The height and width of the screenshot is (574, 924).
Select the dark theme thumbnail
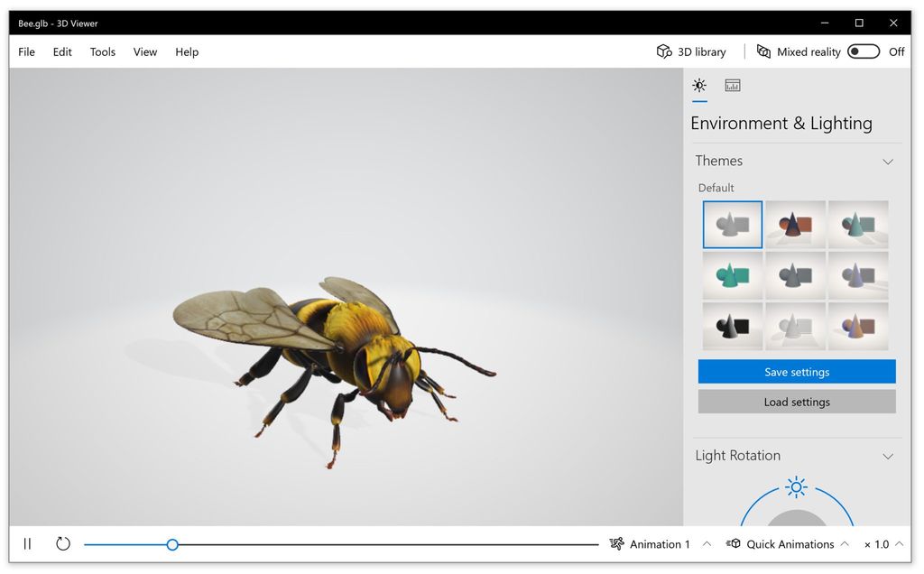732,326
